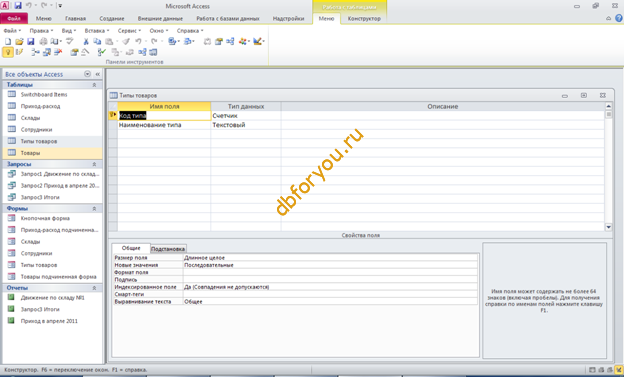Click the Format Painter brush icon
Viewport: 624px width, 377px height.
click(126, 41)
